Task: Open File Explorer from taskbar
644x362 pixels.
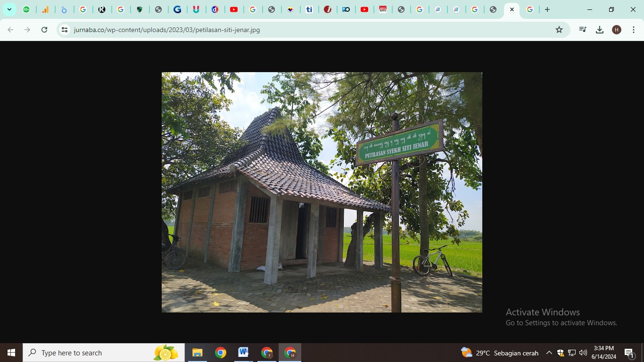Action: click(197, 353)
